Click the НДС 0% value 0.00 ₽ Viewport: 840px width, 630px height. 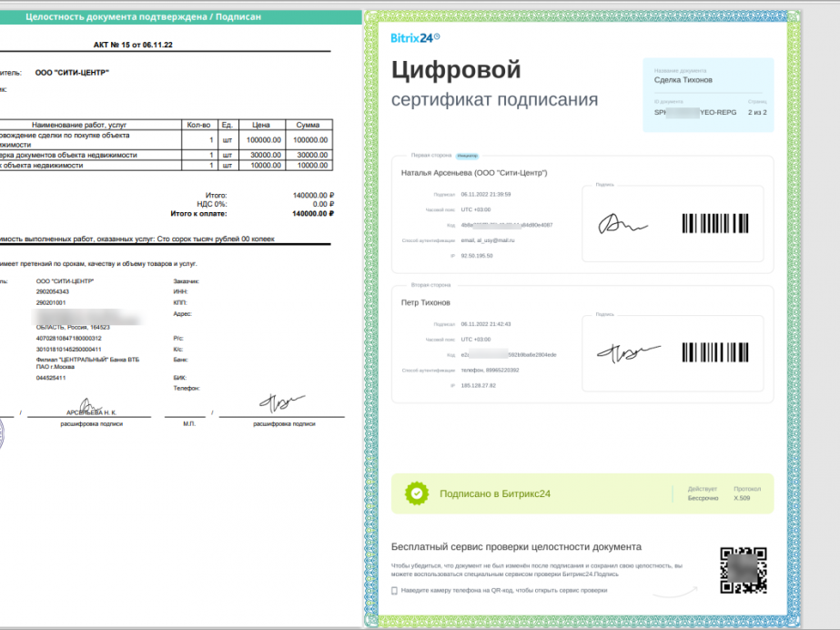click(324, 204)
